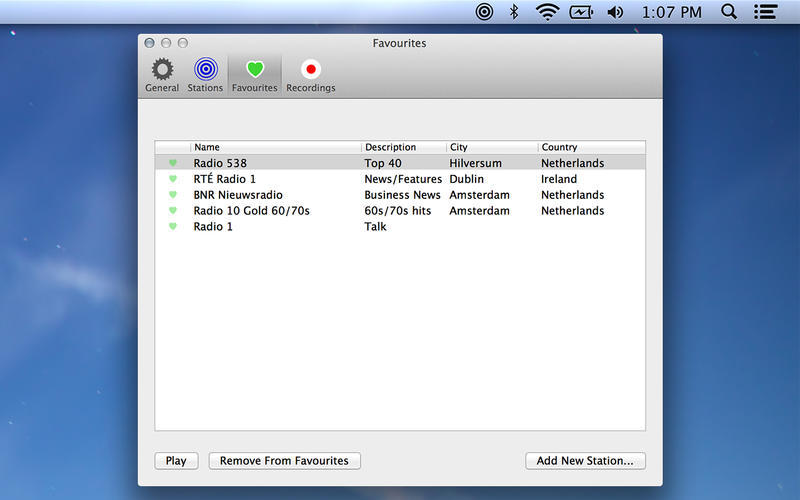Toggle favourite heart for Radio 1 Talk row

click(173, 226)
